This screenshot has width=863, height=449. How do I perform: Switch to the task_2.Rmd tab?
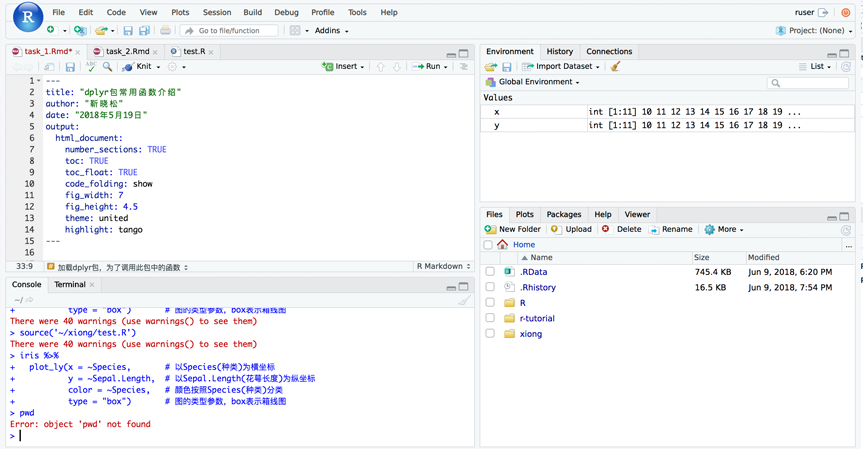[x=127, y=51]
